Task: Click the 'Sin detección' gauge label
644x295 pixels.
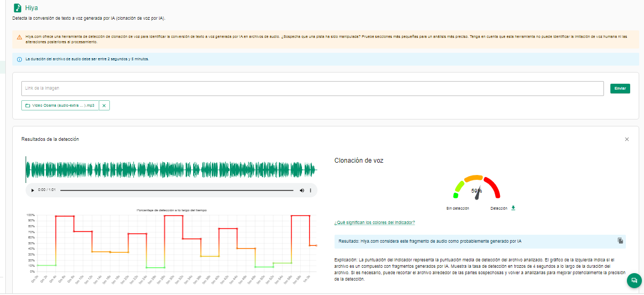Action: pyautogui.click(x=457, y=209)
